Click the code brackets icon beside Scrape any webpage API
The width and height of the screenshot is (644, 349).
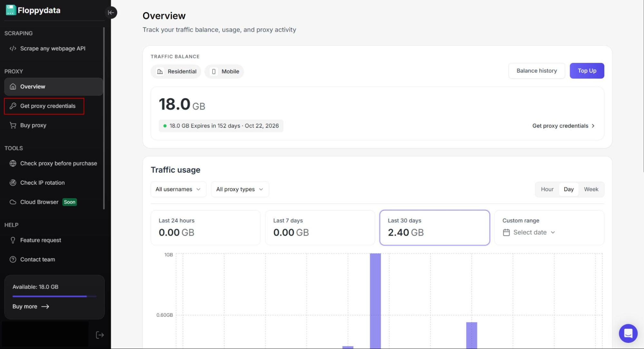pos(13,48)
